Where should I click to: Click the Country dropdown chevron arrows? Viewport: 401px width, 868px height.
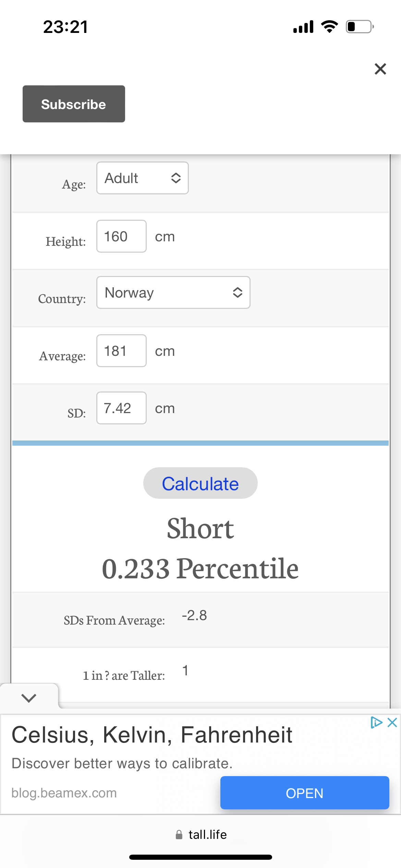click(x=238, y=292)
